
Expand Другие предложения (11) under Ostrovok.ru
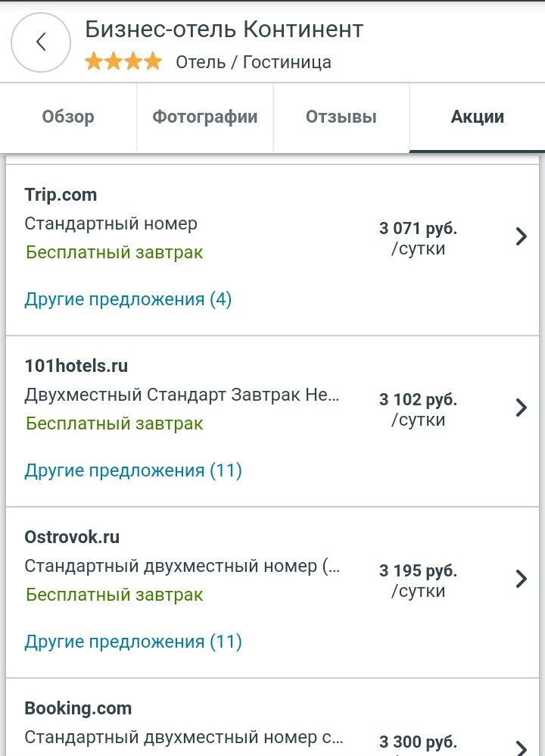133,642
